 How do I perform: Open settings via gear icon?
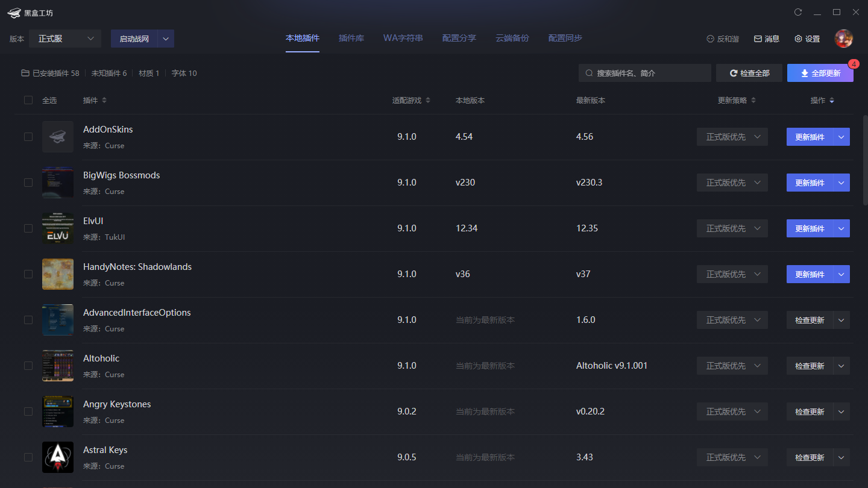pyautogui.click(x=799, y=39)
